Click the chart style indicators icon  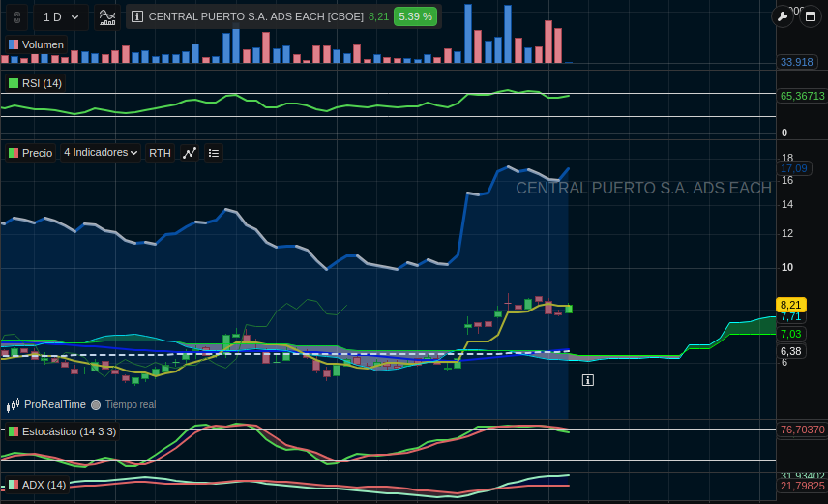tap(107, 16)
